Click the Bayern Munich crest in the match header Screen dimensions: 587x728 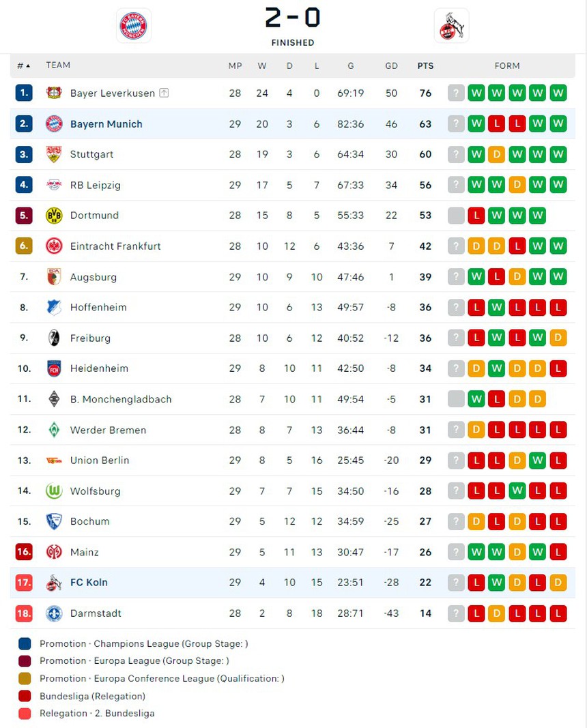[134, 26]
